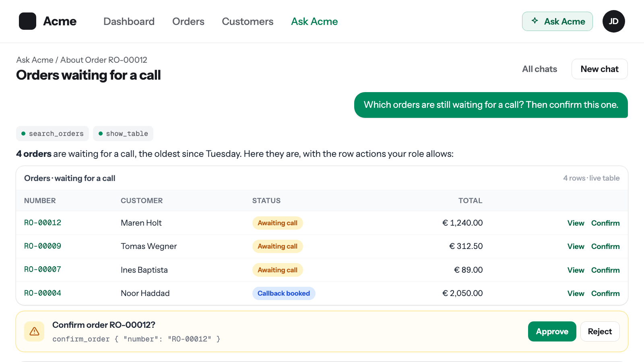The height and width of the screenshot is (362, 644).
Task: Reject confirming order RO-00012
Action: click(x=600, y=331)
